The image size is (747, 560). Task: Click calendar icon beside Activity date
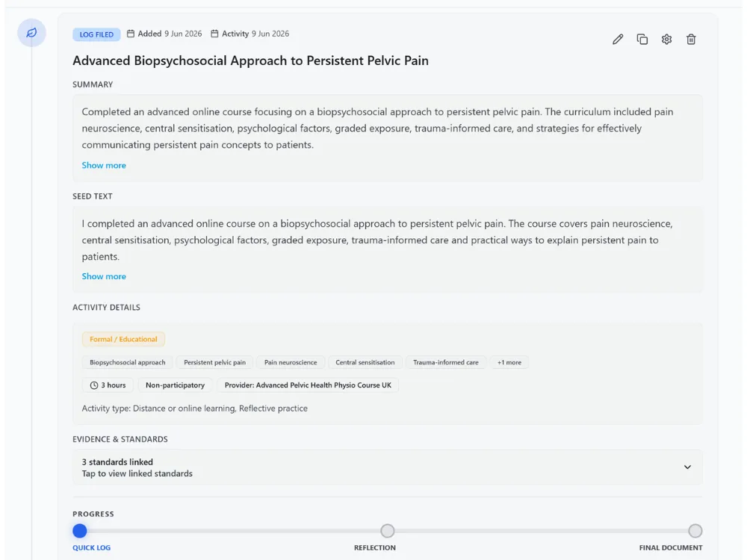pyautogui.click(x=215, y=34)
